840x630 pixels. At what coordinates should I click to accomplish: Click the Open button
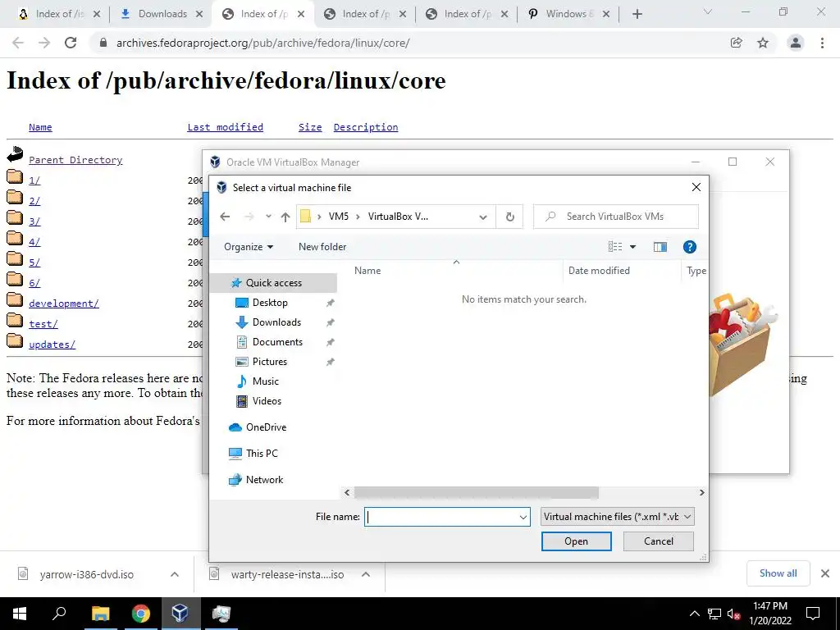pos(576,541)
